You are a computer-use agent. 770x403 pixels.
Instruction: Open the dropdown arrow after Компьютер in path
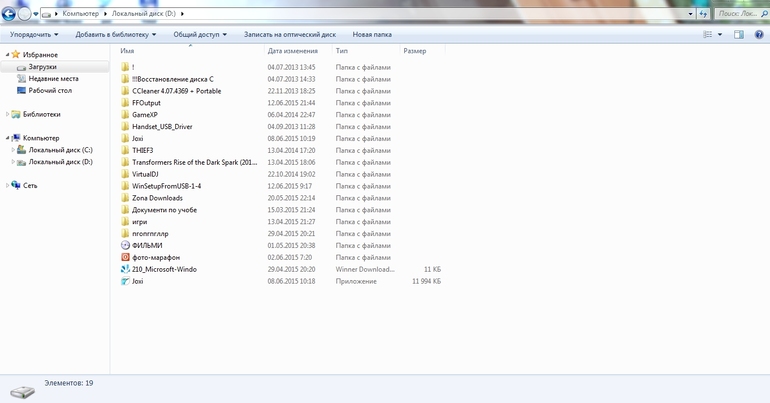106,14
